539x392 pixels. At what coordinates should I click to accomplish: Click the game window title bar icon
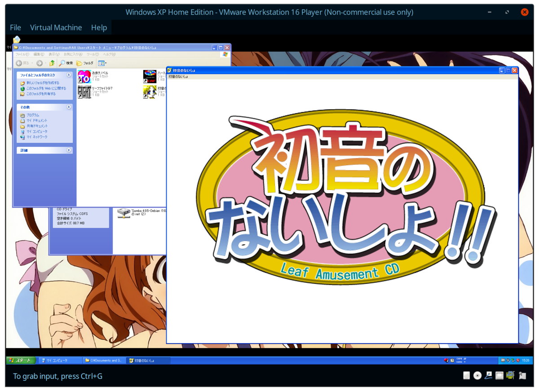point(170,70)
